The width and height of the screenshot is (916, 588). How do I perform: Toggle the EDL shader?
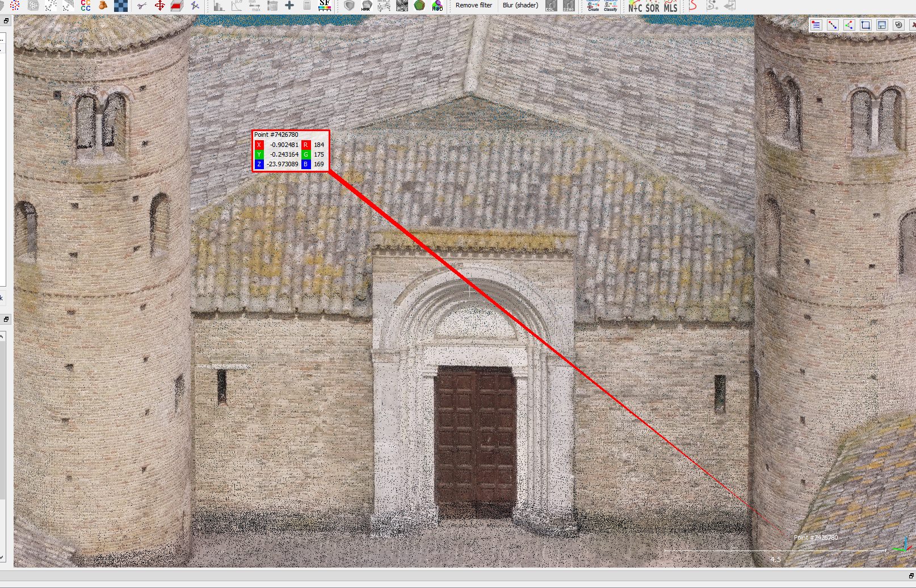(x=551, y=6)
